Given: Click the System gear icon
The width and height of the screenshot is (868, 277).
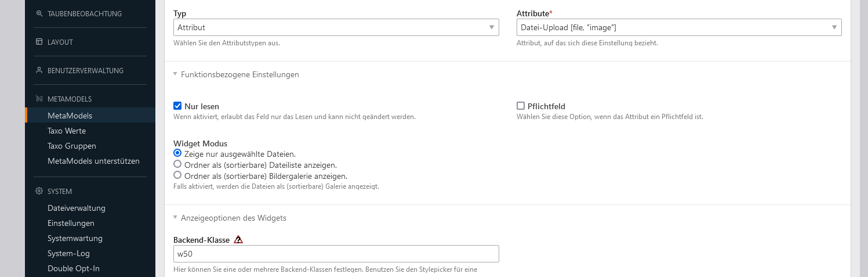Looking at the screenshot, I should tap(39, 191).
